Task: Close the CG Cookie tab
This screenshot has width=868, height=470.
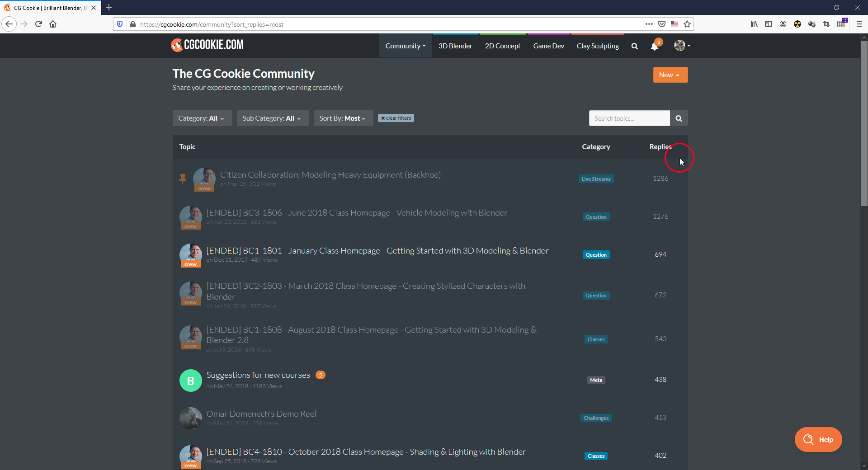Action: pos(94,8)
